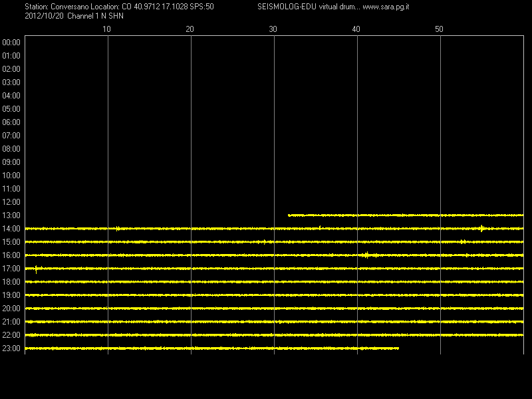Click the 22:00 hour label
532x399 pixels.
click(11, 335)
